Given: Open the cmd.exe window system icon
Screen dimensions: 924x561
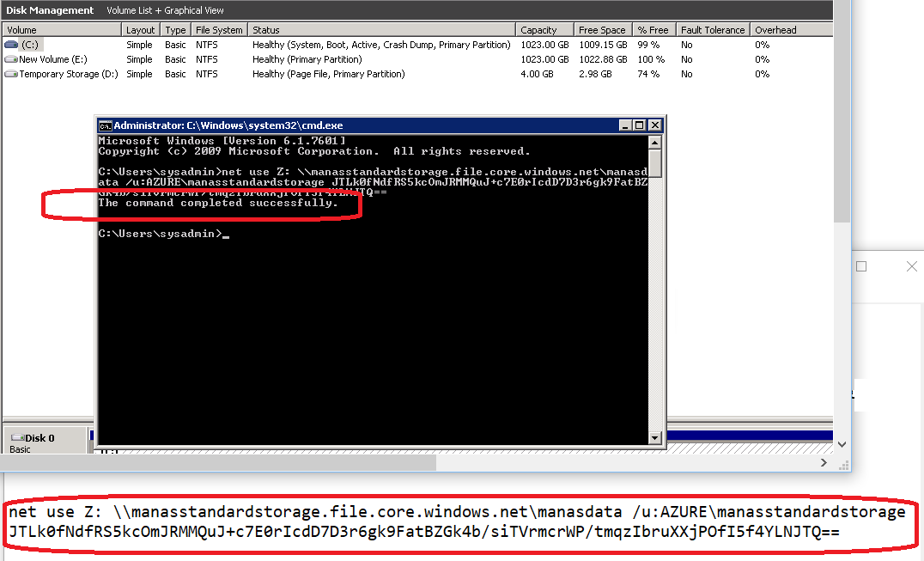Looking at the screenshot, I should click(106, 125).
